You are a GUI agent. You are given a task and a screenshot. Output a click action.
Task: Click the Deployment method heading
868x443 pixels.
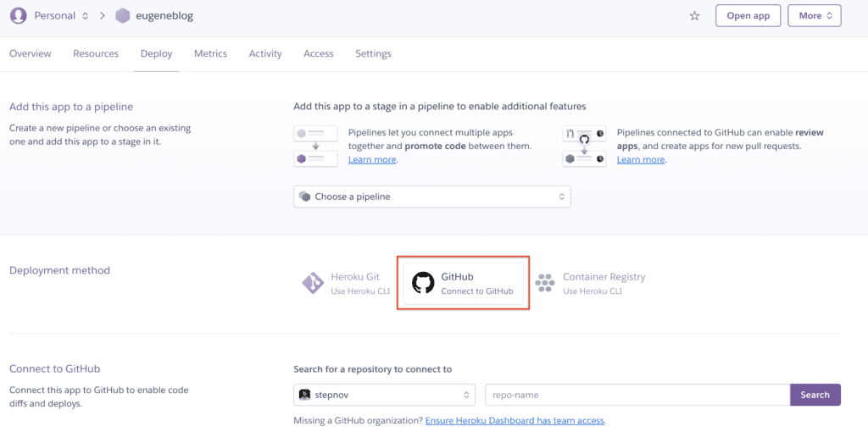tap(60, 270)
